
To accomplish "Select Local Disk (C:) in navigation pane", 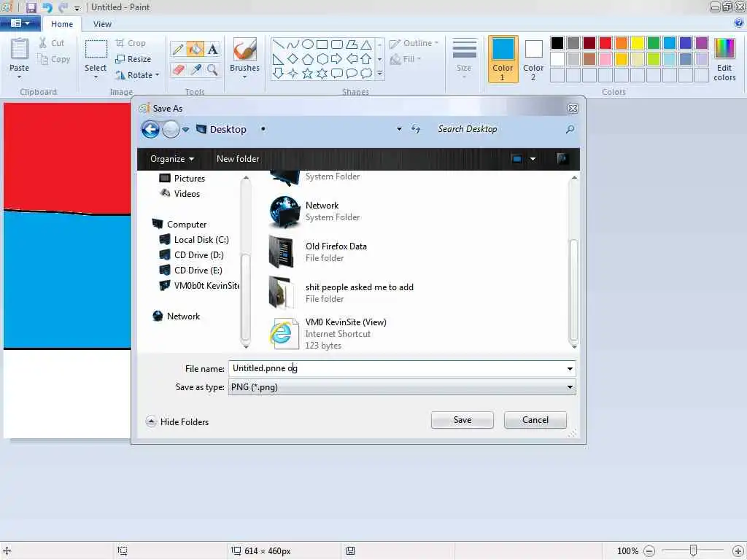I will pyautogui.click(x=194, y=239).
